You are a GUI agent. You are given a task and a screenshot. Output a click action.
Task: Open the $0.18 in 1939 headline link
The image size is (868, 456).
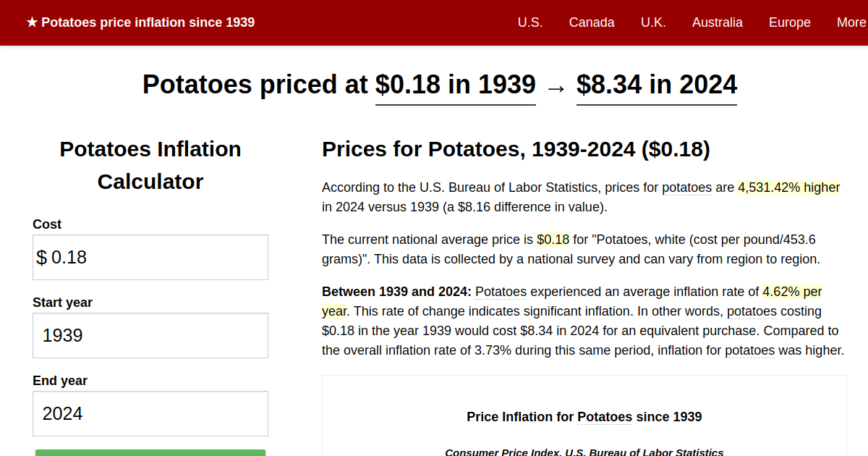[x=455, y=85]
